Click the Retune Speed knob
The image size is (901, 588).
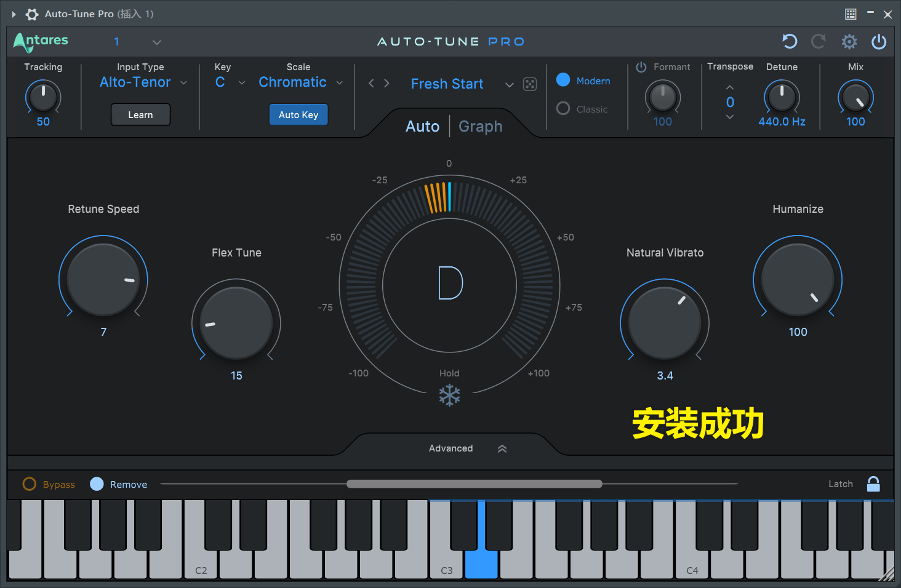[103, 280]
